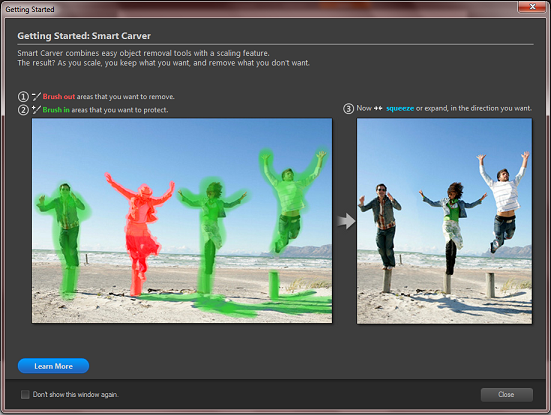Click the circled number 2 step icon
The height and width of the screenshot is (415, 551).
23,110
